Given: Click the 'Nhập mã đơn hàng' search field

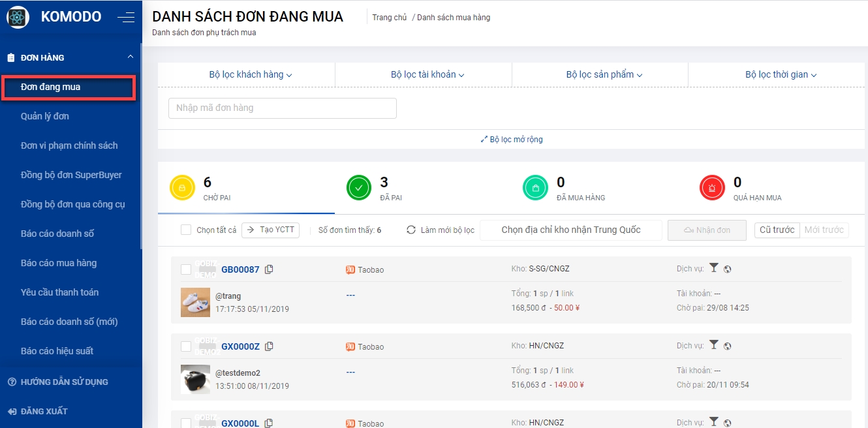Looking at the screenshot, I should click(282, 108).
